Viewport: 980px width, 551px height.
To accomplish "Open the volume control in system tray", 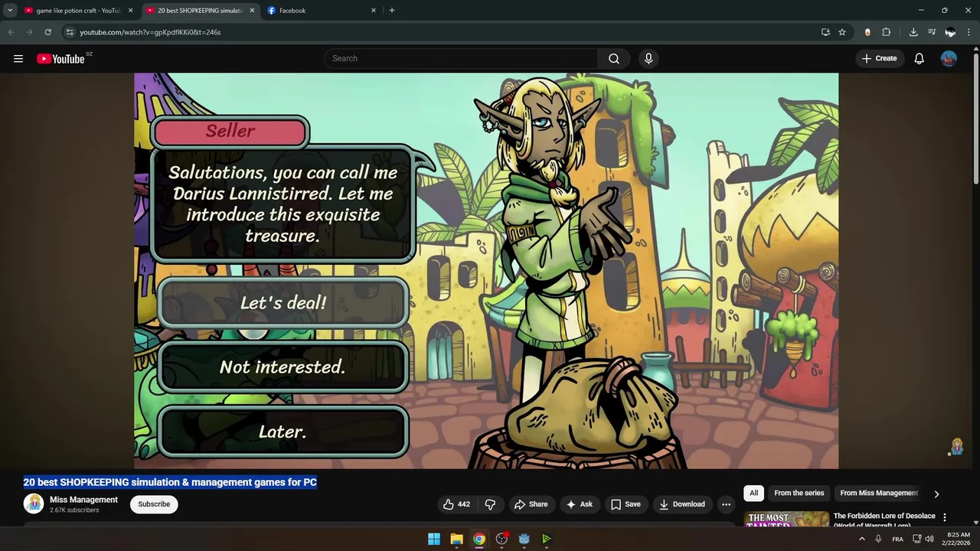I will [929, 539].
